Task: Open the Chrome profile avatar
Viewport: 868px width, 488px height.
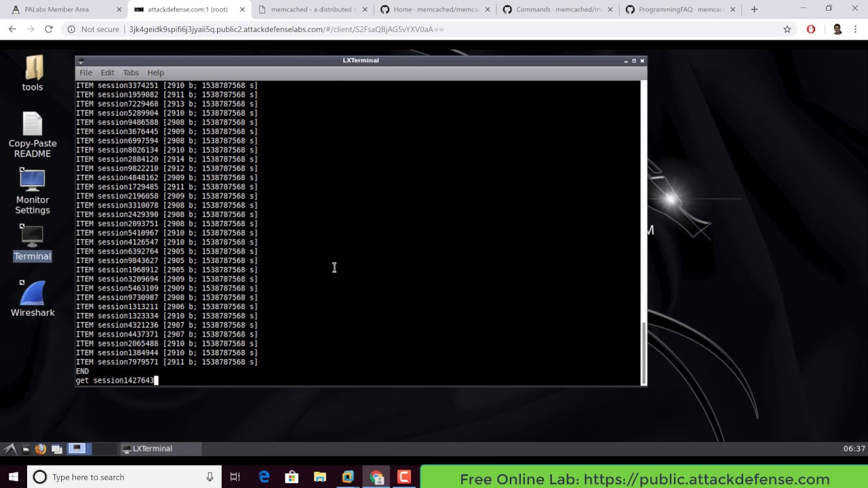Action: pos(837,29)
